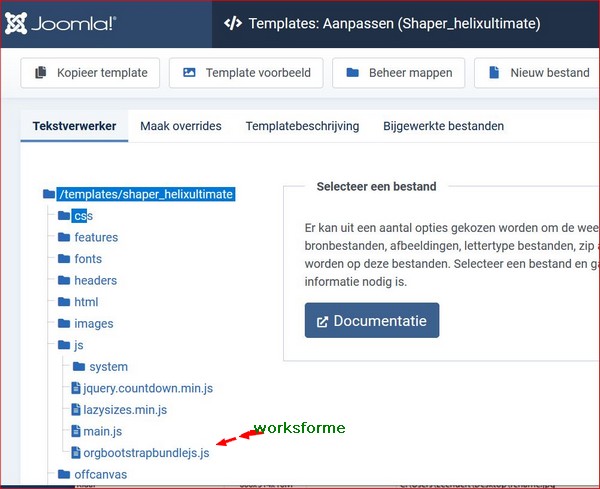Image resolution: width=600 pixels, height=489 pixels.
Task: Click the folder icon beside the system subfolder
Action: (x=79, y=367)
